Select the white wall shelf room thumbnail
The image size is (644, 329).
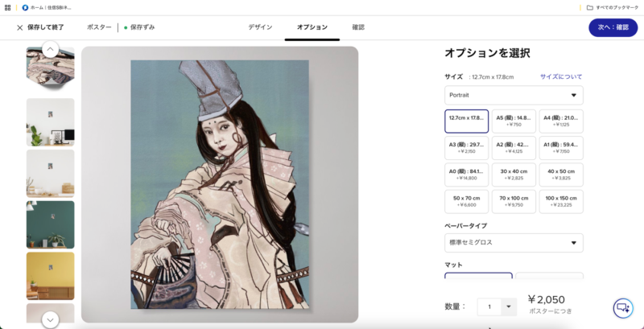[x=50, y=173]
